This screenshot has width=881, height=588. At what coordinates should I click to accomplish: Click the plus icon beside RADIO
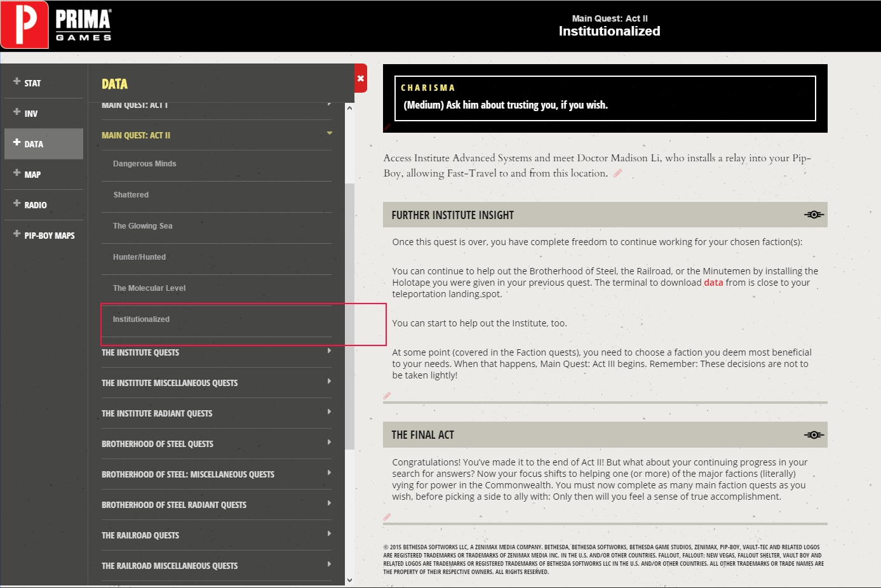pos(17,203)
